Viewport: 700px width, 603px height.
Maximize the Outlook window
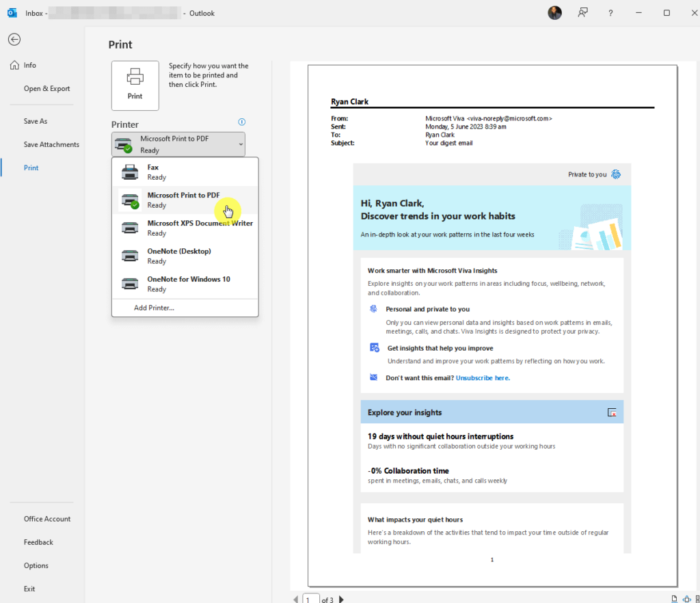(x=667, y=13)
